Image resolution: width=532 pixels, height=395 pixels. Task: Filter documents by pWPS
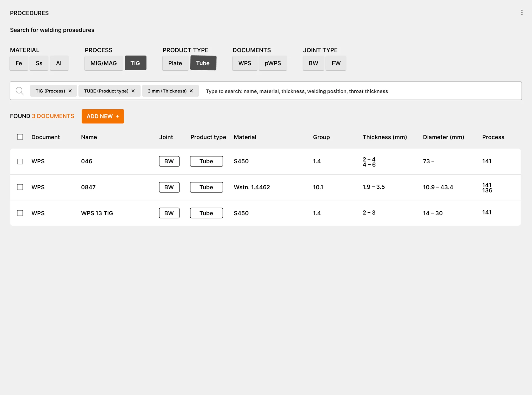272,63
